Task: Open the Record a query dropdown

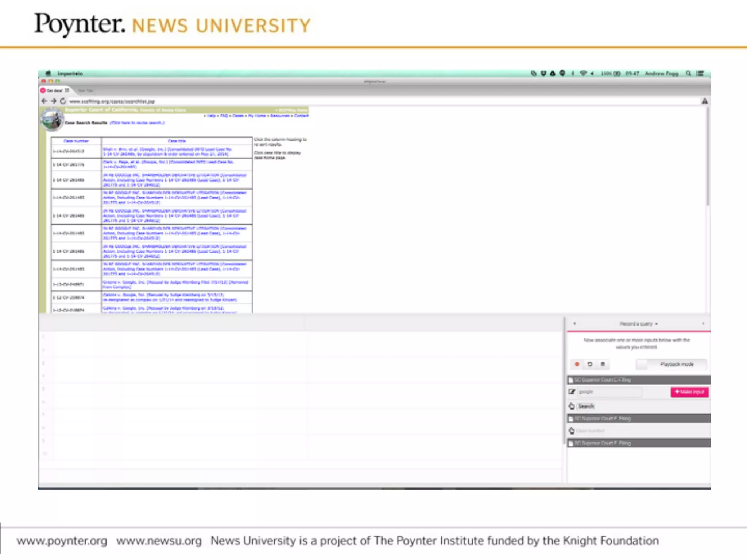Action: tap(638, 324)
